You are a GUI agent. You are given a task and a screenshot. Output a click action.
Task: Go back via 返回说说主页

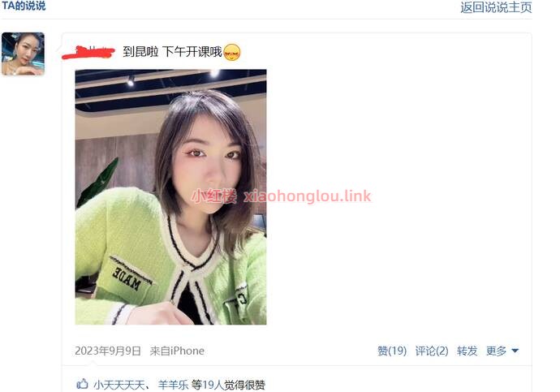pyautogui.click(x=496, y=7)
